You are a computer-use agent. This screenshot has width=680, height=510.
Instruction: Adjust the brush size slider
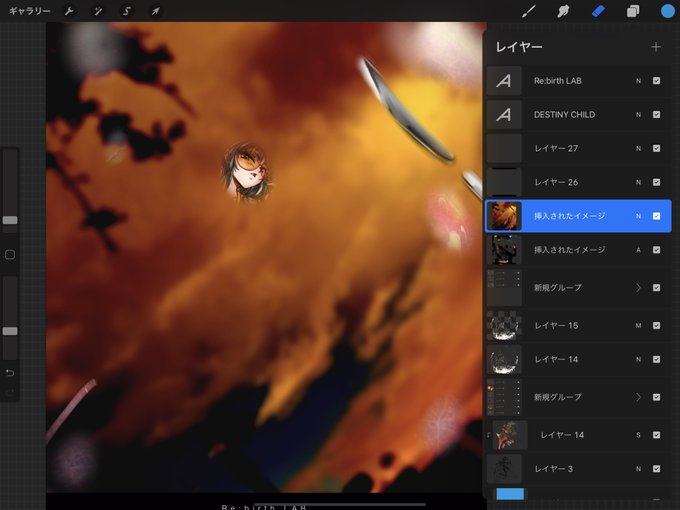pyautogui.click(x=10, y=220)
